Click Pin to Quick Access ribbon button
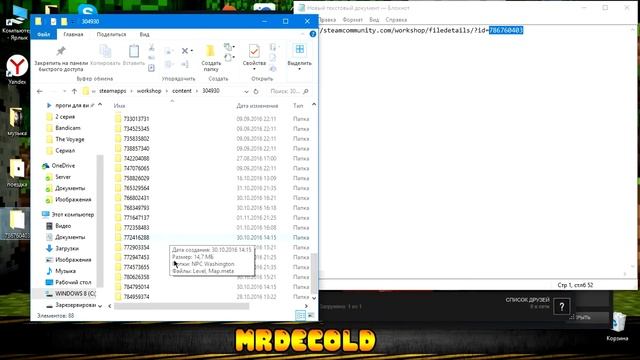Screen dimensions: 640x360 point(61,58)
